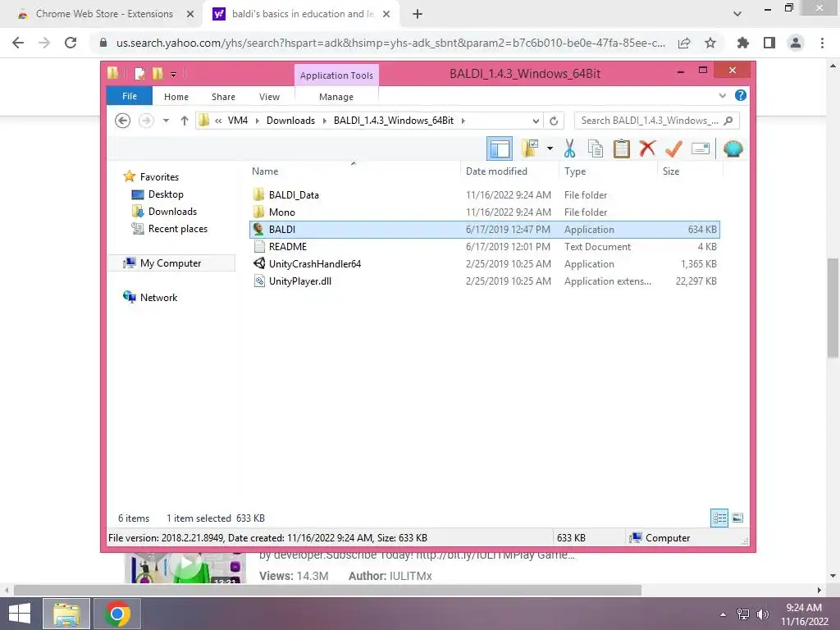
Task: Click the Cut scissors icon
Action: click(x=569, y=148)
